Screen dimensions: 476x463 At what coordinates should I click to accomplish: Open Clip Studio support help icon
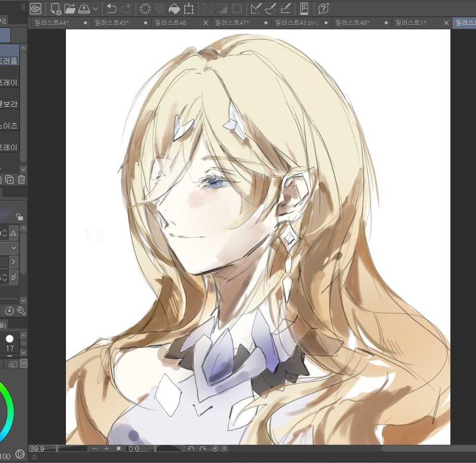click(323, 9)
